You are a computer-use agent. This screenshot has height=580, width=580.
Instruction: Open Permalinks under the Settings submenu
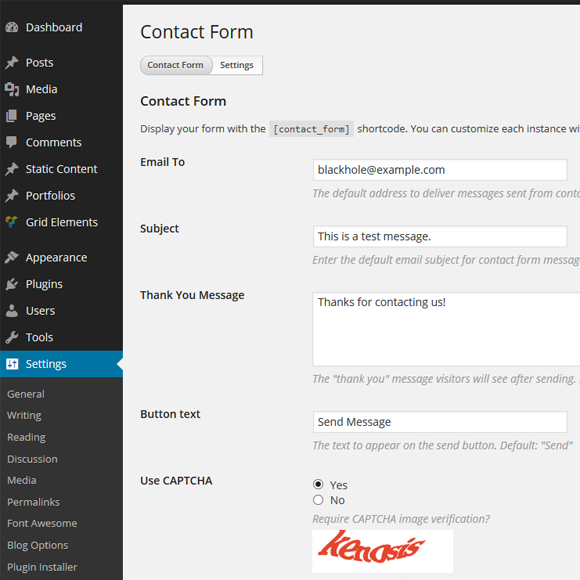coord(33,502)
